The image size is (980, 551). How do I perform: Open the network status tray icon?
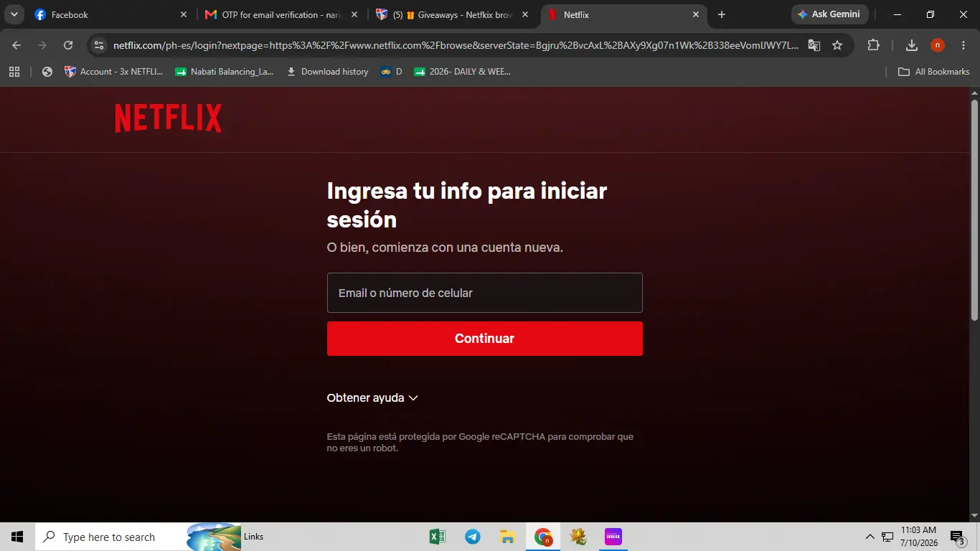(887, 537)
